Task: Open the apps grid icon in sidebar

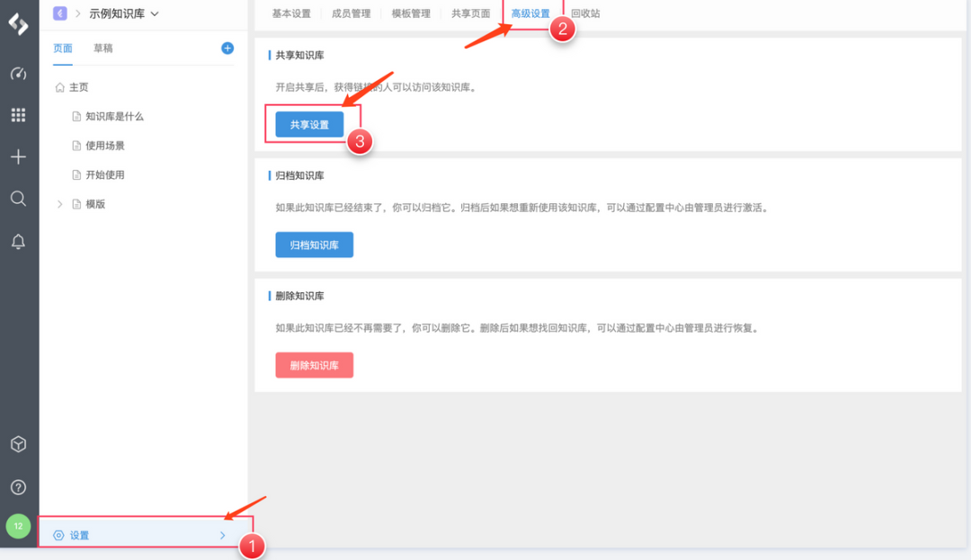Action: pos(18,115)
